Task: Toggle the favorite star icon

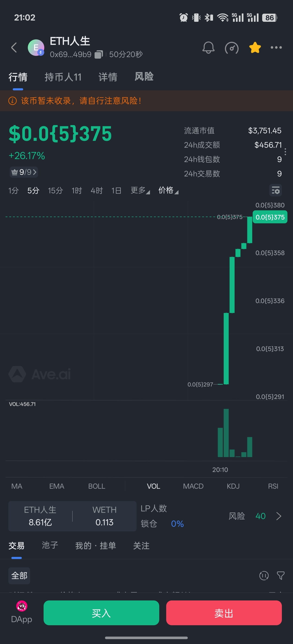Action: coord(255,47)
